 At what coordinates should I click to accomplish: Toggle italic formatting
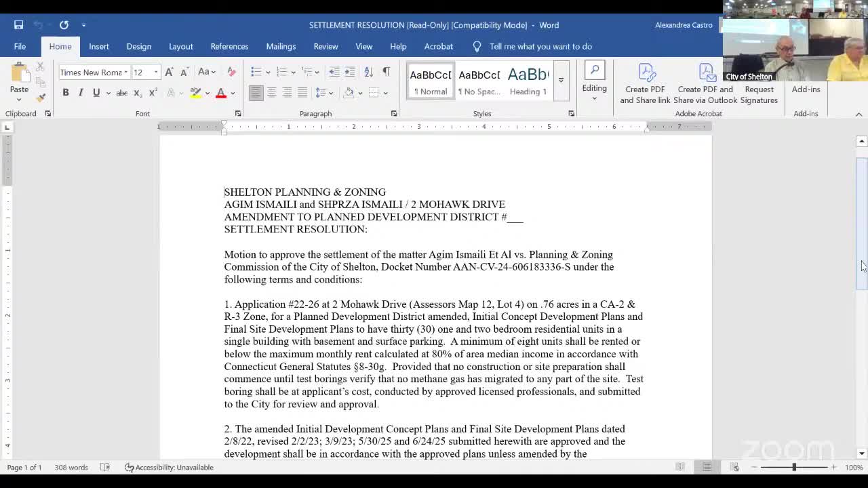click(x=81, y=93)
